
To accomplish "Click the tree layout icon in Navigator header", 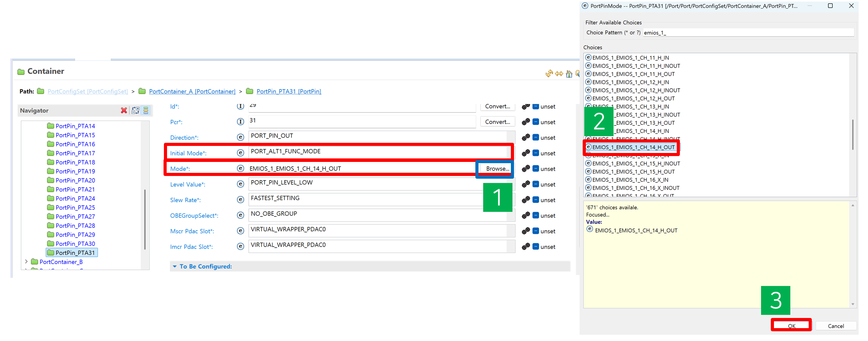I will pyautogui.click(x=135, y=110).
